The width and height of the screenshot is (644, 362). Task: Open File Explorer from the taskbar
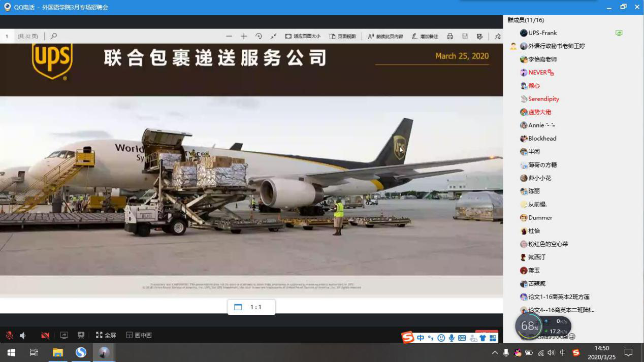tap(57, 353)
